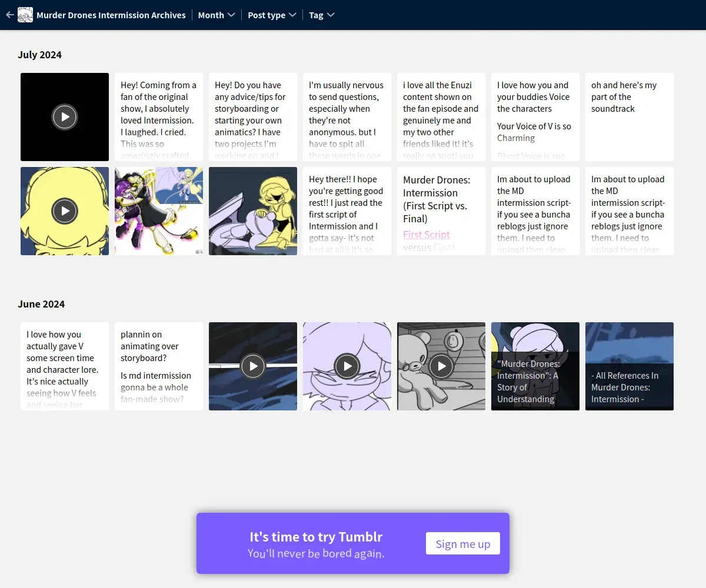The height and width of the screenshot is (588, 706).
Task: Open Murder Drones Intermission Archives title link
Action: (x=111, y=15)
